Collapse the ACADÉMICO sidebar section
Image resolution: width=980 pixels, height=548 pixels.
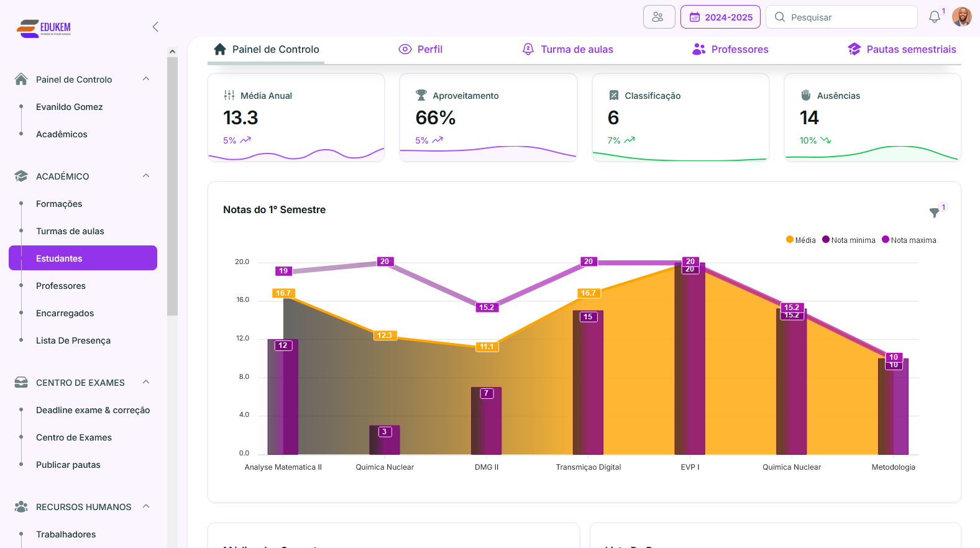[146, 176]
